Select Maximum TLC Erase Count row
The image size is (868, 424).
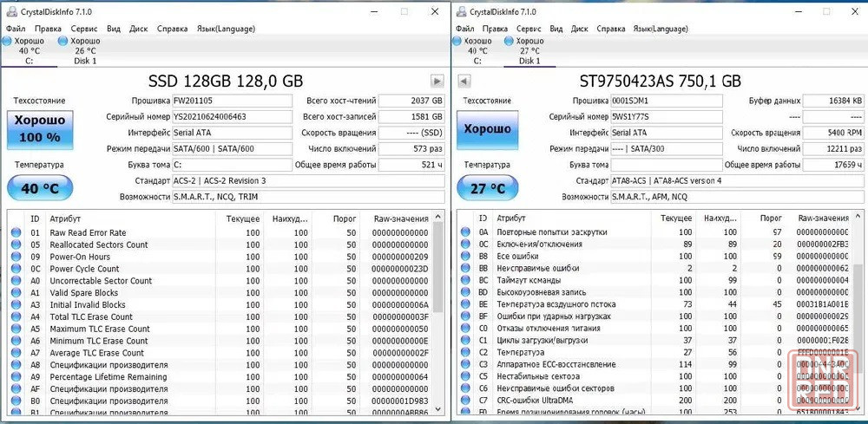click(220, 329)
